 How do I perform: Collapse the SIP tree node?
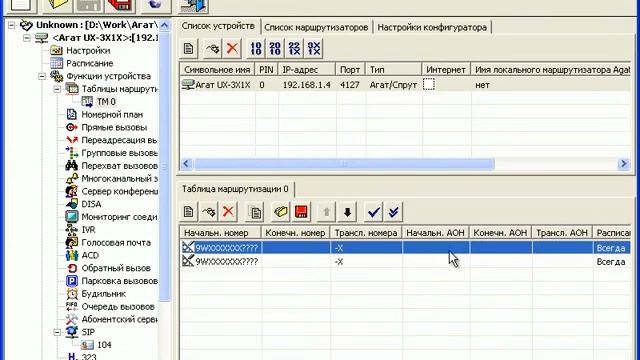57,332
